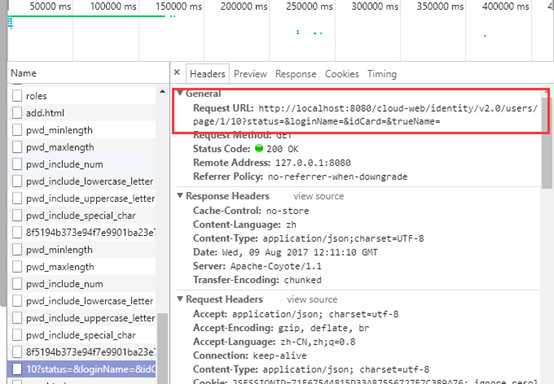The image size is (554, 384).
Task: Click the Transfer-Encoding chunked value
Action: coord(302,280)
